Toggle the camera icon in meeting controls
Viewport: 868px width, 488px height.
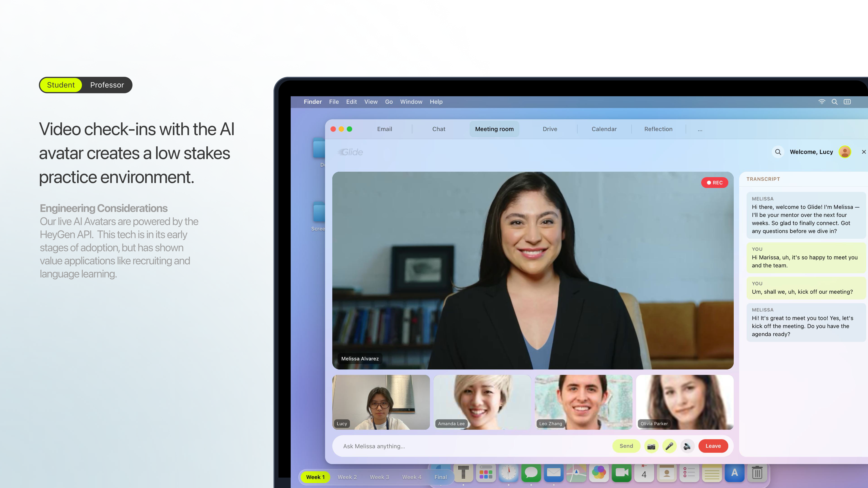pyautogui.click(x=651, y=446)
